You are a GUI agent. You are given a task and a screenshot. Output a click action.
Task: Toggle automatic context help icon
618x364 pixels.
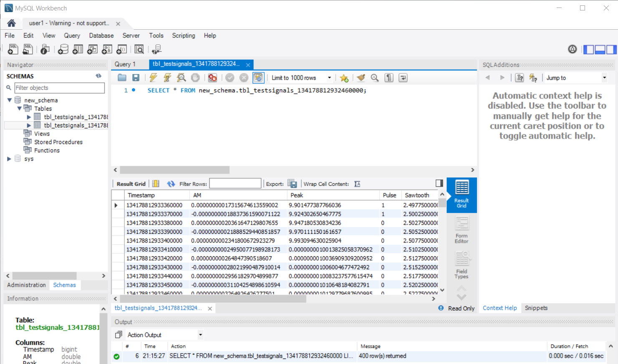(x=533, y=78)
